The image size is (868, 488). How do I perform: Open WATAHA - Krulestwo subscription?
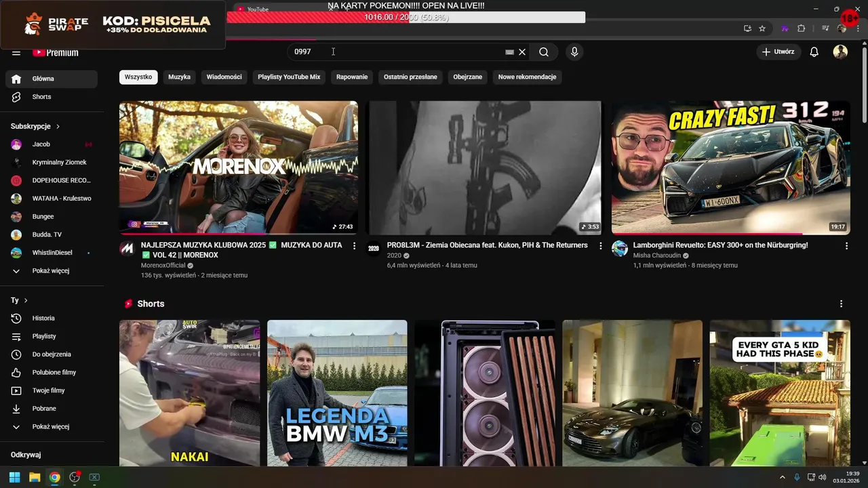pos(52,199)
